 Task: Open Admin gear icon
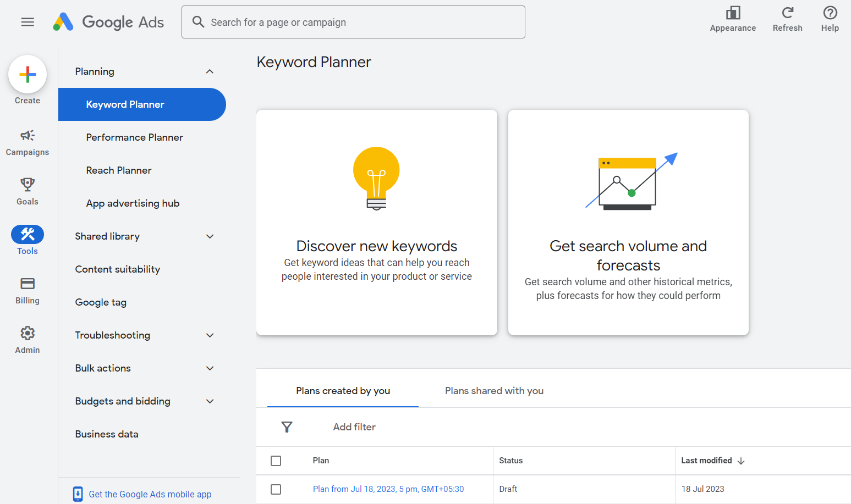click(28, 333)
